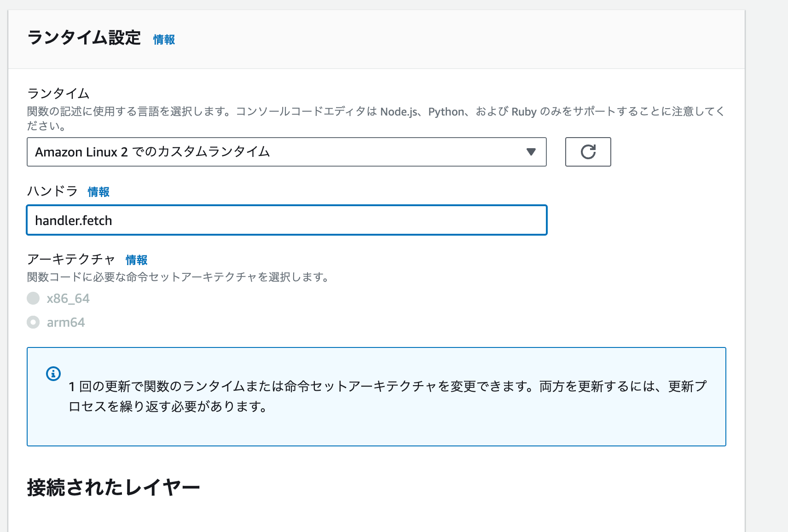Click the handler input field containing handler.fetch

click(x=287, y=220)
